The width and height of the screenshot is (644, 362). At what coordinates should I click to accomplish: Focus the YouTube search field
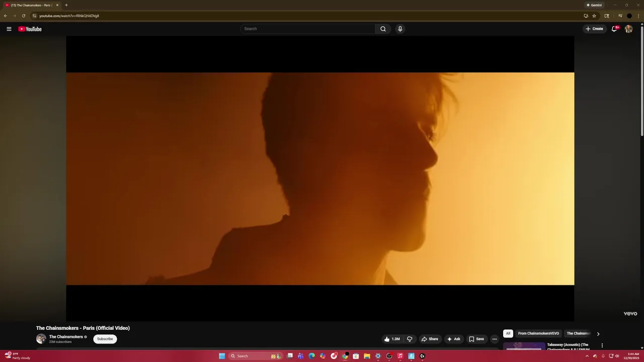click(x=308, y=29)
